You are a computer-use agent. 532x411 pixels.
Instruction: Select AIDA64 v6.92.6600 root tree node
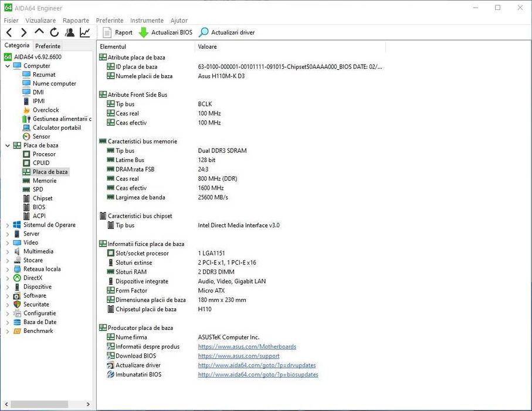pyautogui.click(x=33, y=57)
